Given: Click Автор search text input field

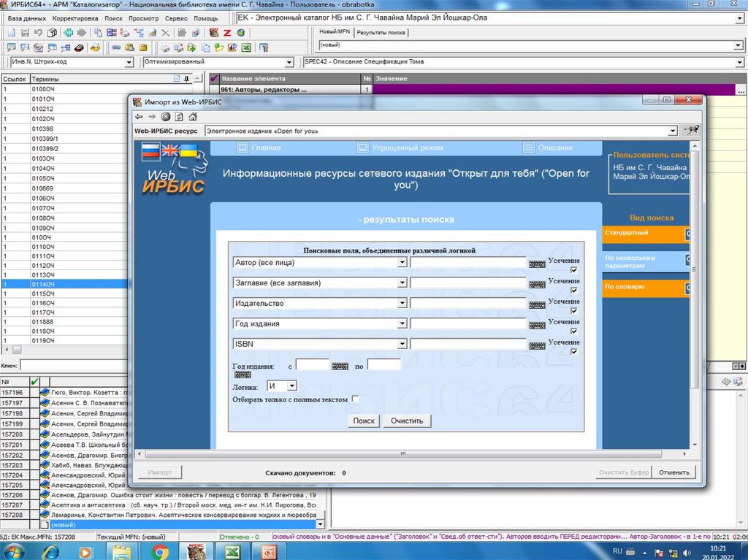Looking at the screenshot, I should coord(468,262).
